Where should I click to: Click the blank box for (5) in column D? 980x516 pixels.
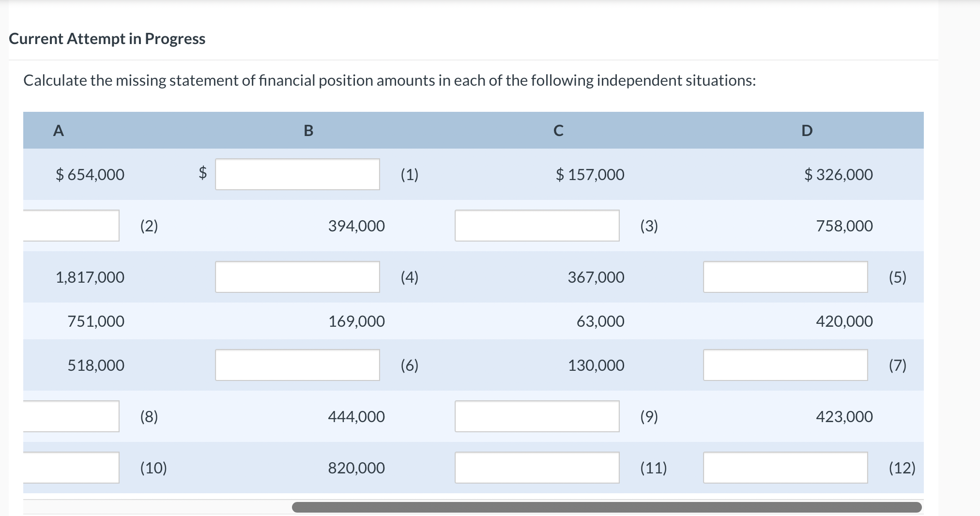tap(785, 276)
